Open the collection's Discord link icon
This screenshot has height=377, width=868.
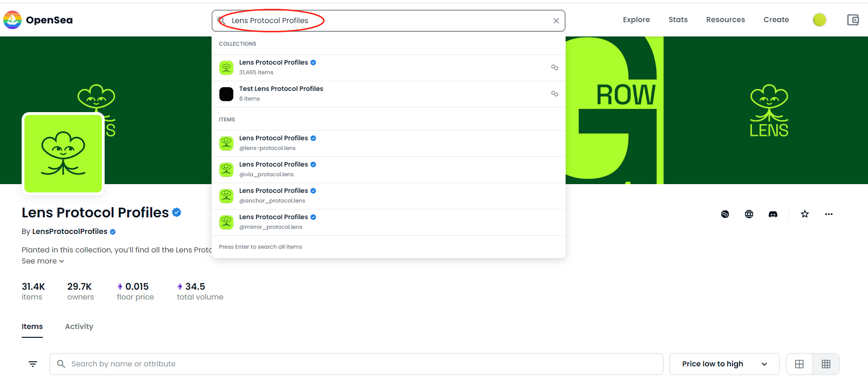(x=773, y=214)
